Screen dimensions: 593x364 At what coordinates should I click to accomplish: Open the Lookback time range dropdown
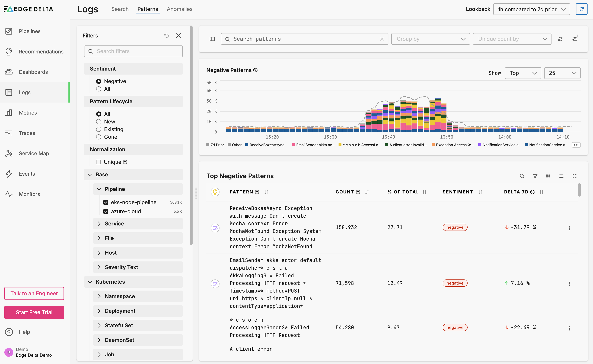531,9
